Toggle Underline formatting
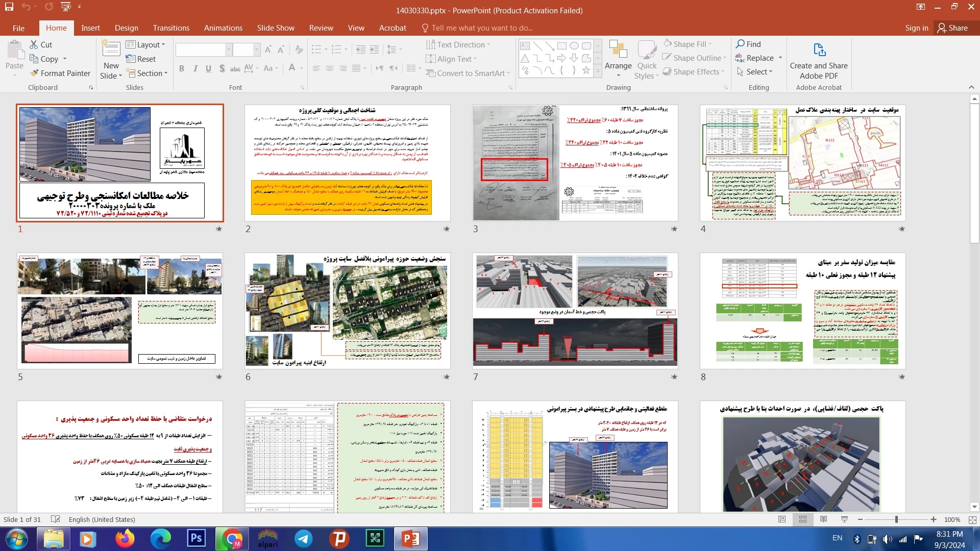This screenshot has height=551, width=980. [208, 68]
